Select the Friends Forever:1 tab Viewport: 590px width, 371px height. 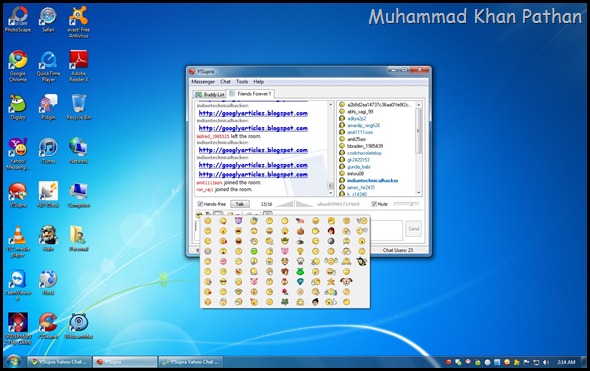click(x=251, y=94)
